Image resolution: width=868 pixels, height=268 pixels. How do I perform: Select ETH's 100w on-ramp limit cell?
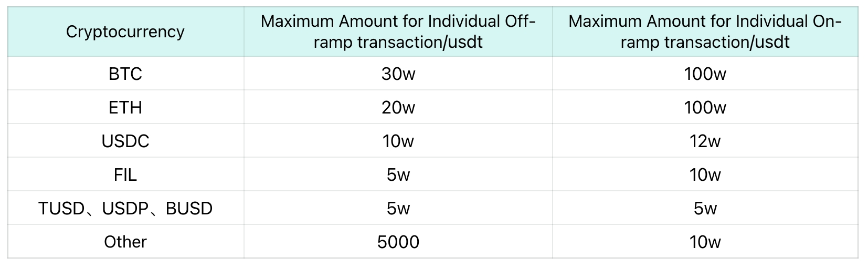click(705, 107)
